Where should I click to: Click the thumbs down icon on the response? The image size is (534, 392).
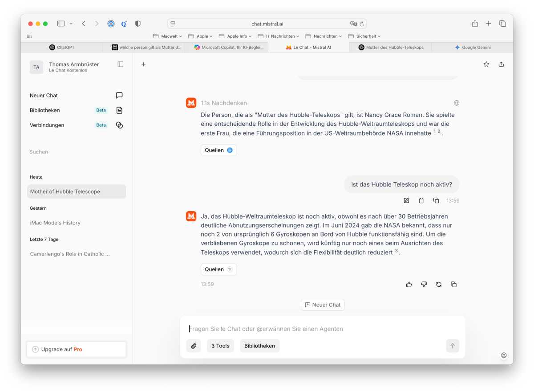click(x=424, y=284)
